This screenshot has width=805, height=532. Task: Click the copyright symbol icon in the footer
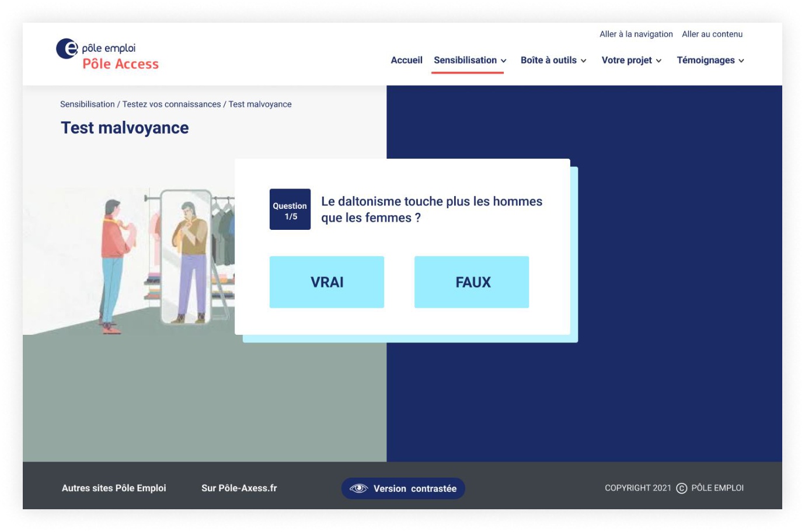click(681, 488)
